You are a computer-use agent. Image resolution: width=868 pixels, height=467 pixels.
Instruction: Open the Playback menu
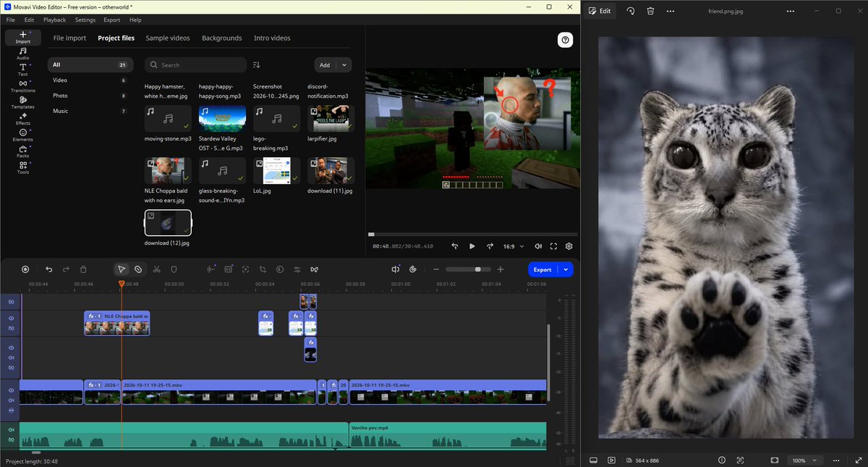tap(54, 20)
